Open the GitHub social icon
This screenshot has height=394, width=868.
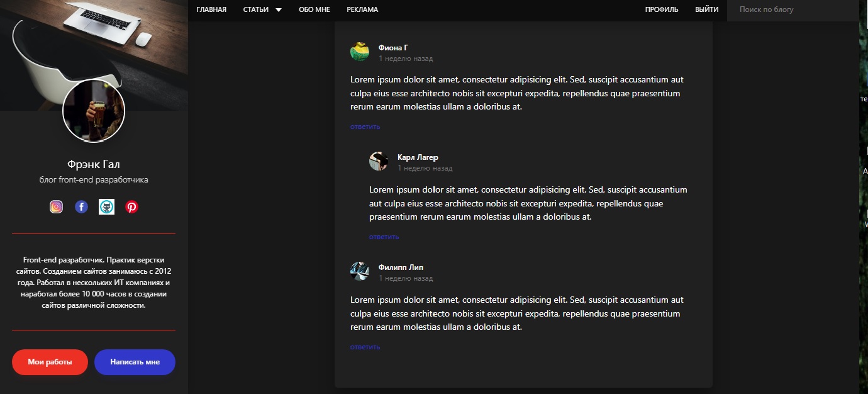click(106, 206)
